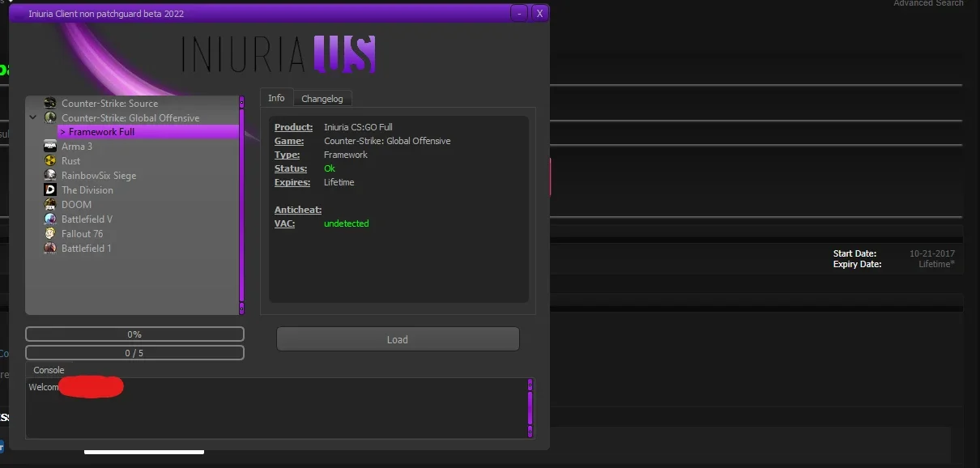Image resolution: width=980 pixels, height=468 pixels.
Task: Open Advanced Search in the background page
Action: coord(928,3)
